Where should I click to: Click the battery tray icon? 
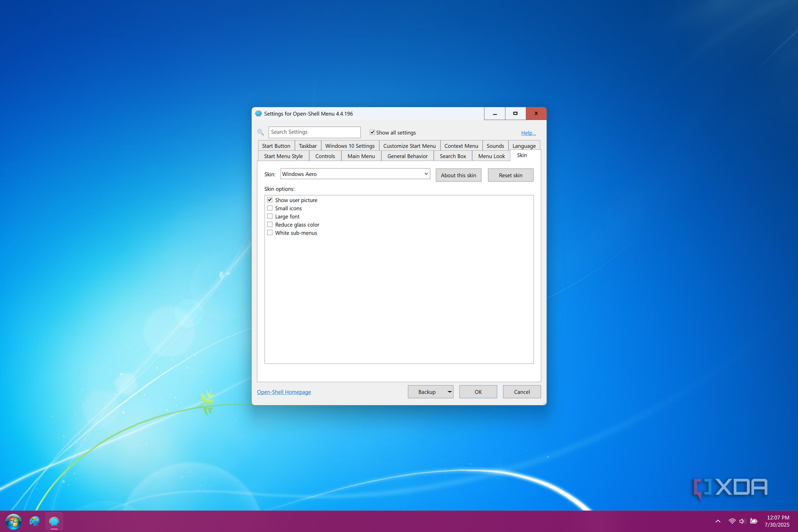[x=754, y=521]
